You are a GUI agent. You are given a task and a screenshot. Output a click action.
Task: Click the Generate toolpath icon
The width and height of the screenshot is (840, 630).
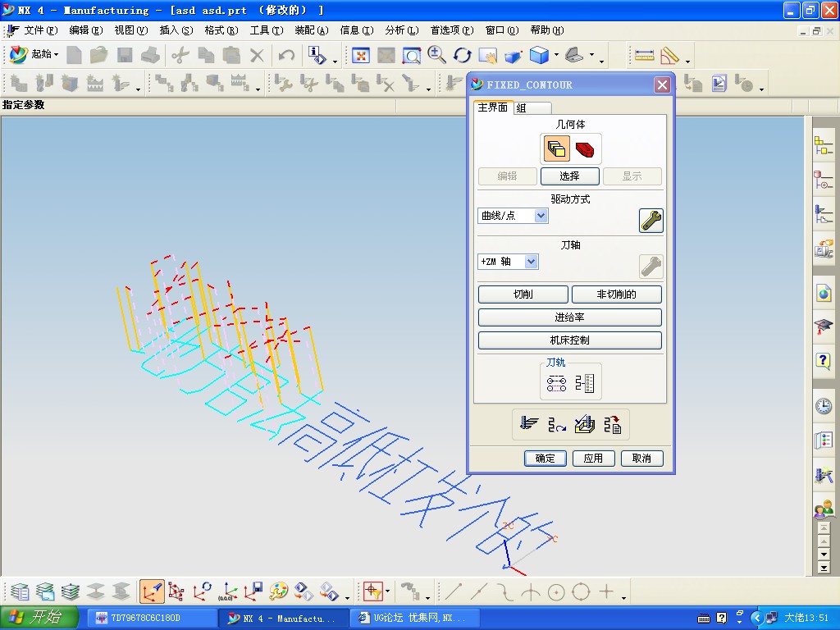529,424
